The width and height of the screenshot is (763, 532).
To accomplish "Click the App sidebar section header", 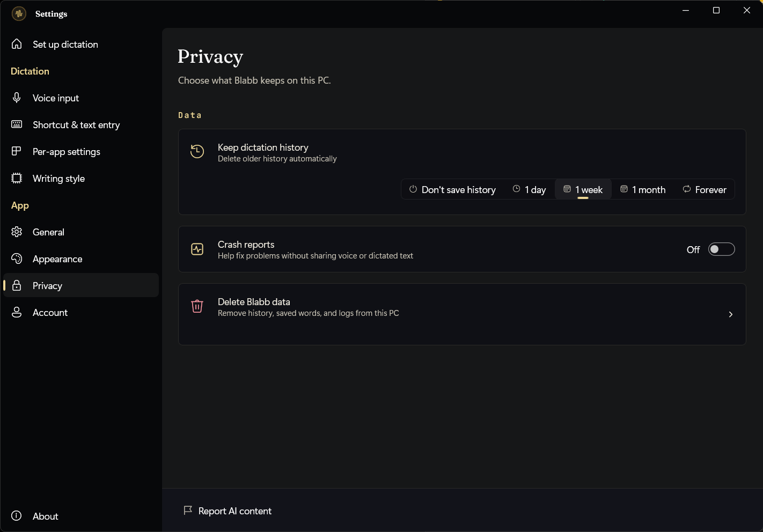I will coord(20,205).
